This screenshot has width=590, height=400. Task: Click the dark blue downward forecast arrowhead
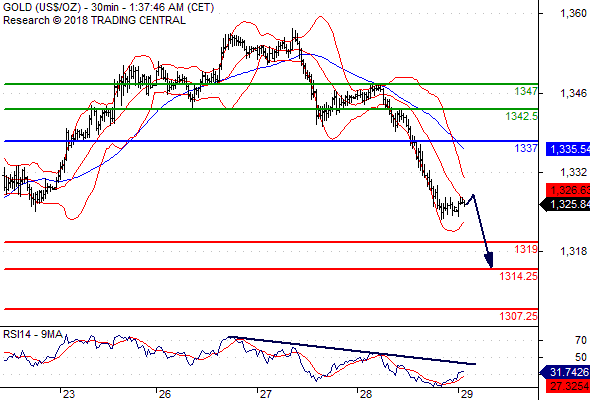point(489,260)
